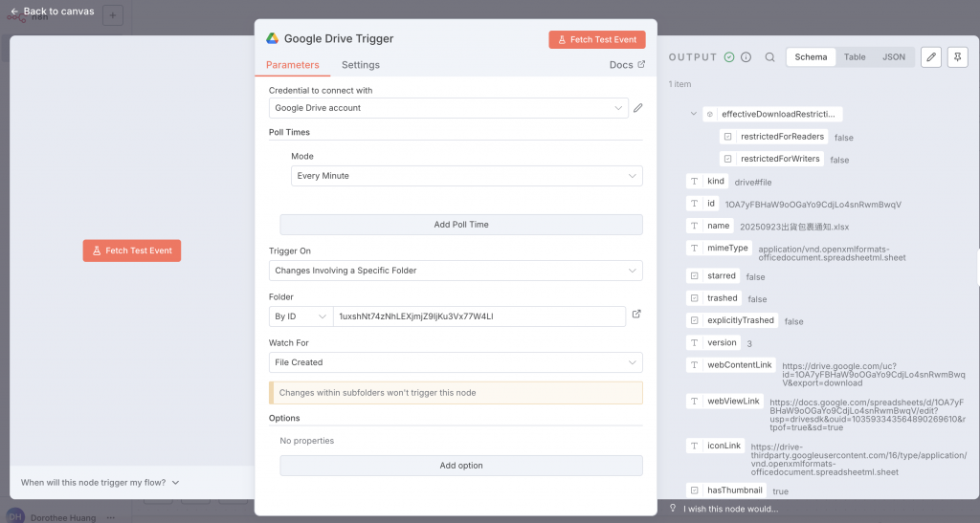Click the subfolders warning notice
Screen dimensions: 980x523
pos(456,393)
